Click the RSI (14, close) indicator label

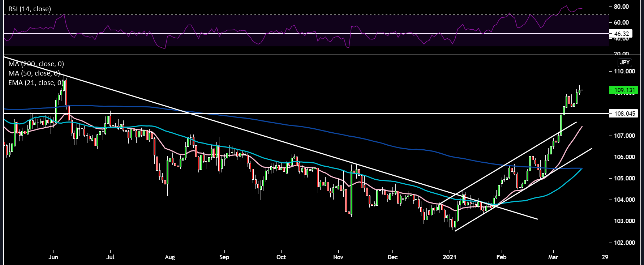[x=30, y=9]
